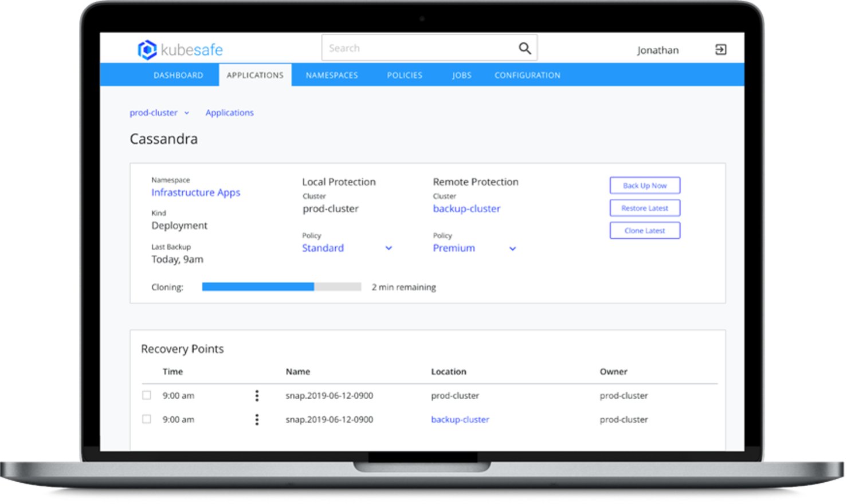Click snap.2019-06-12-0900 in the backup-cluster location row
The height and width of the screenshot is (504, 847).
click(x=330, y=420)
